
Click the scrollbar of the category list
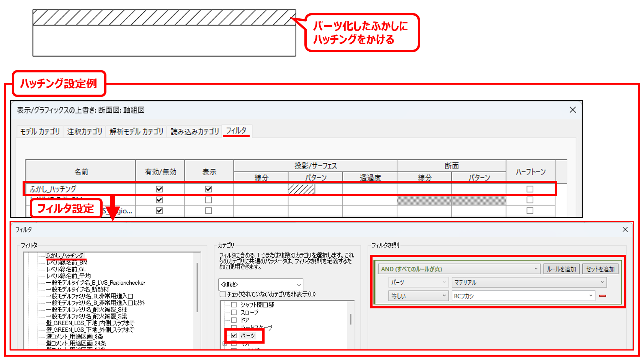tap(351, 319)
